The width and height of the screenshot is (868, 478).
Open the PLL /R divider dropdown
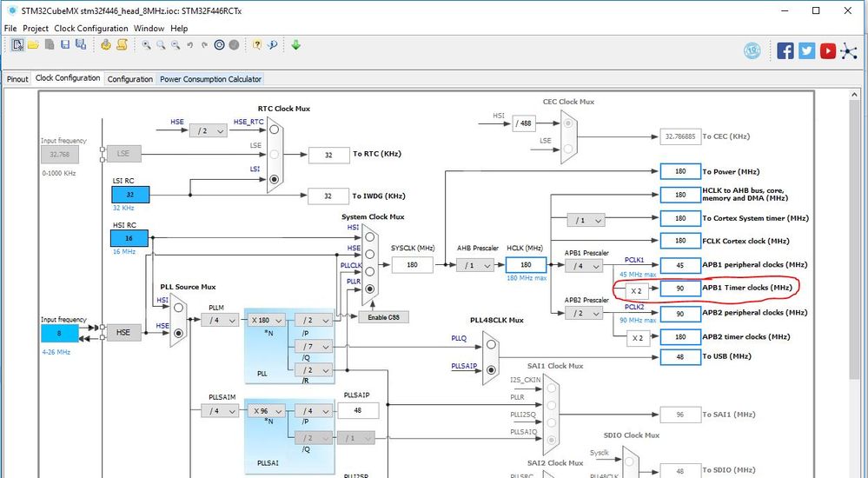pyautogui.click(x=314, y=369)
